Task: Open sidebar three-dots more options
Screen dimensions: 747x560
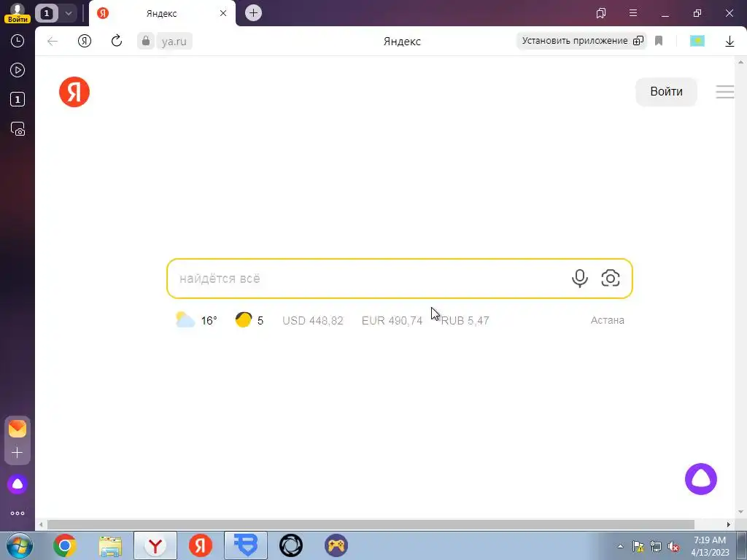Action: click(x=18, y=513)
